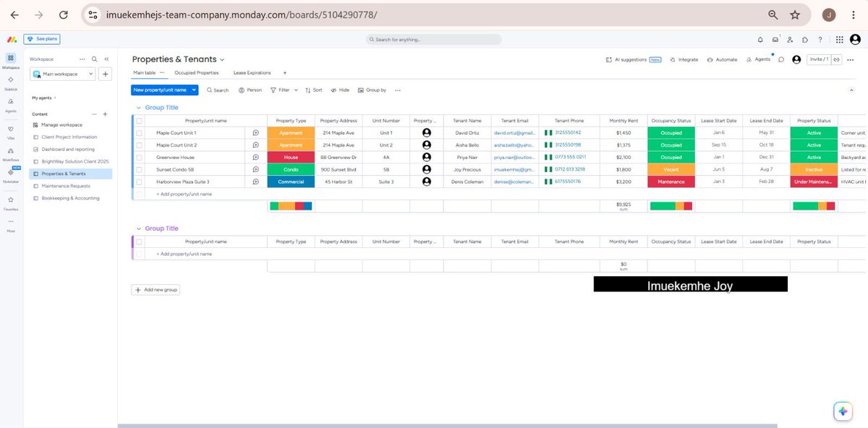Click the monday.com logo
This screenshot has width=868, height=428.
(x=12, y=40)
